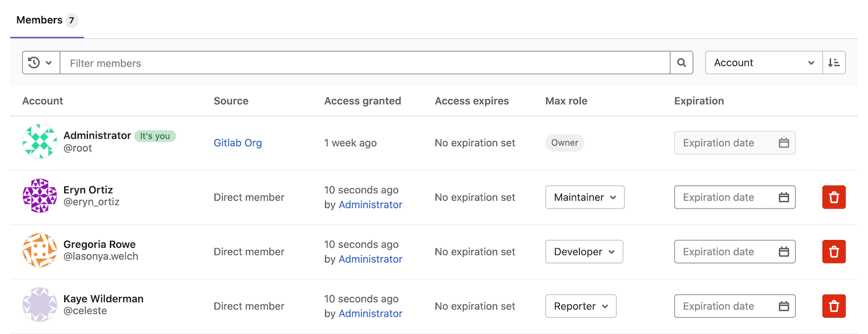
Task: Click the search magnifier icon
Action: pos(681,63)
